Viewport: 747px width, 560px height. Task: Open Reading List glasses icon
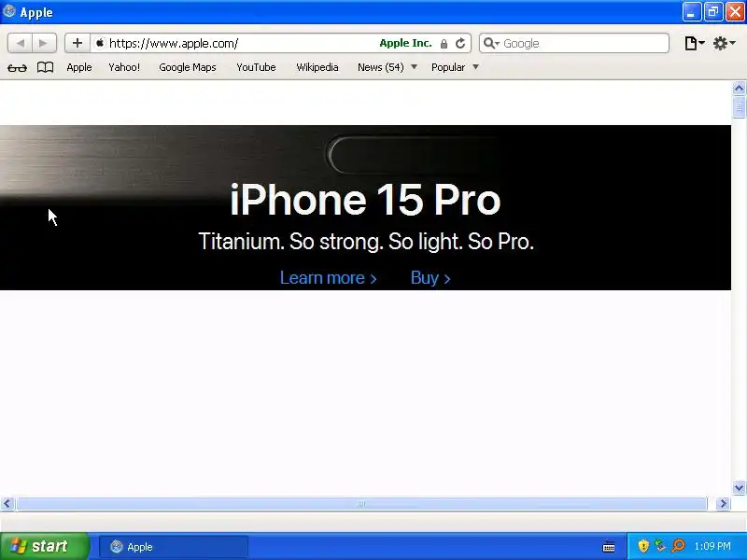17,67
